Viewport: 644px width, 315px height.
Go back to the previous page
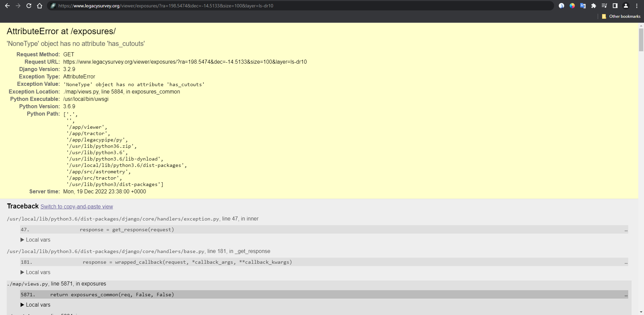(x=7, y=6)
